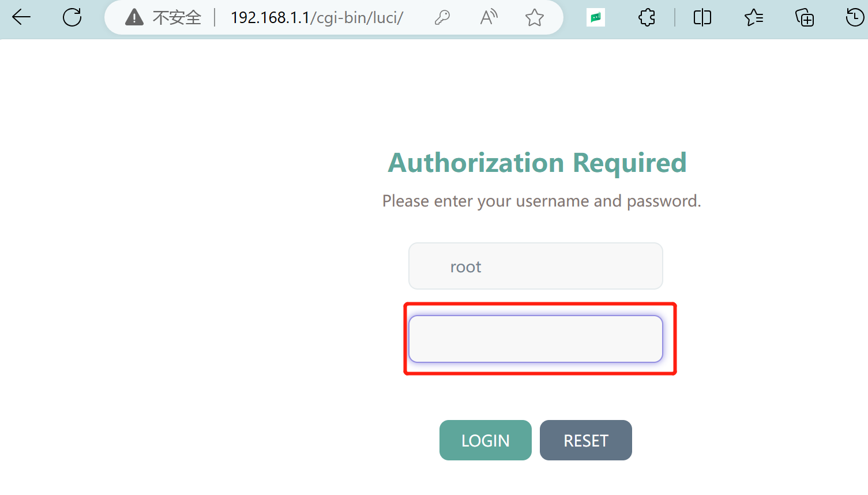
Task: Select 'Please enter your username and password.' text
Action: point(542,201)
